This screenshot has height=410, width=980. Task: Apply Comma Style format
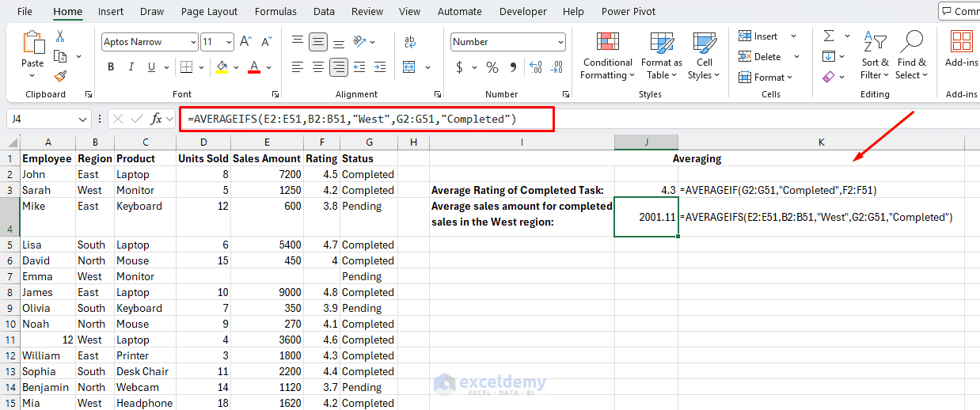tap(513, 67)
